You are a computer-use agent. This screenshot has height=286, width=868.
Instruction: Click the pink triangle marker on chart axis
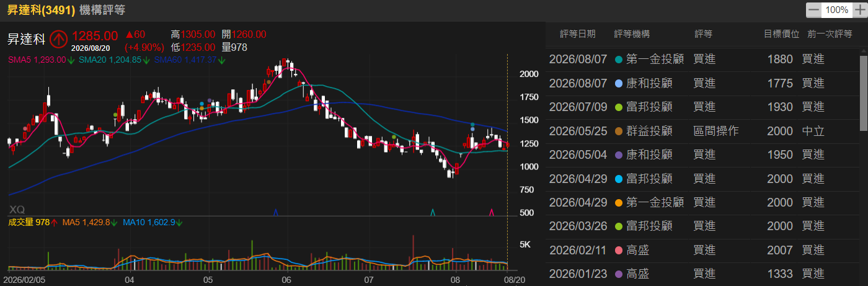click(492, 213)
